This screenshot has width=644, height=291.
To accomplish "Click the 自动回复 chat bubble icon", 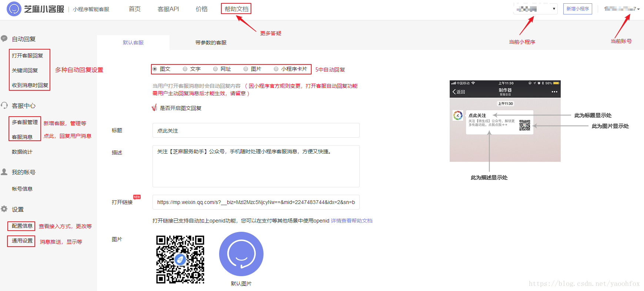I will (x=4, y=39).
